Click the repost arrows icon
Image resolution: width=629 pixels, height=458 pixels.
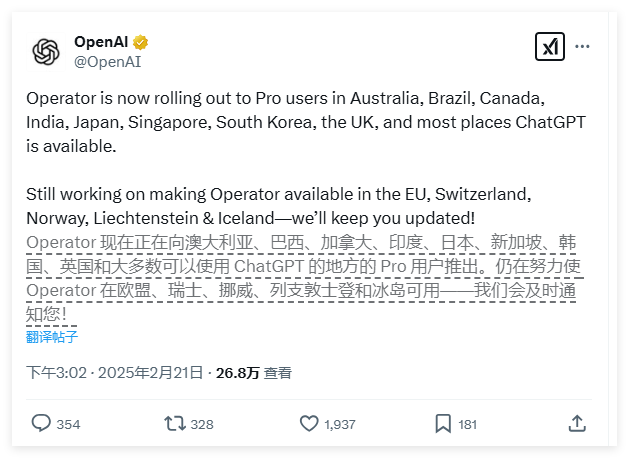tap(175, 423)
